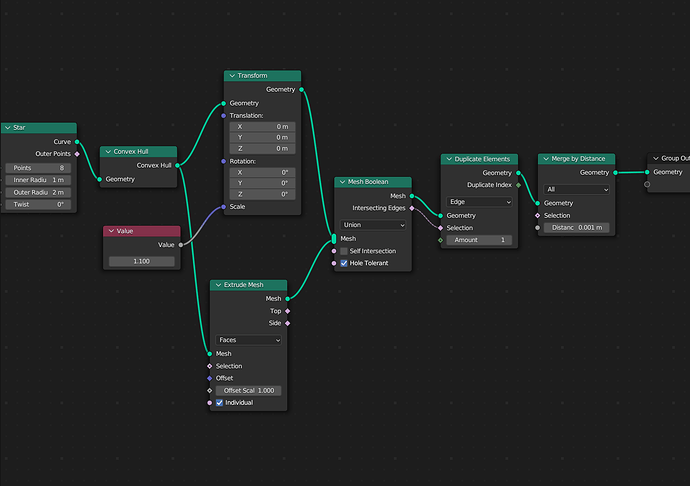Click the Amount field in Duplicate Elements
The image size is (690, 486).
point(479,240)
